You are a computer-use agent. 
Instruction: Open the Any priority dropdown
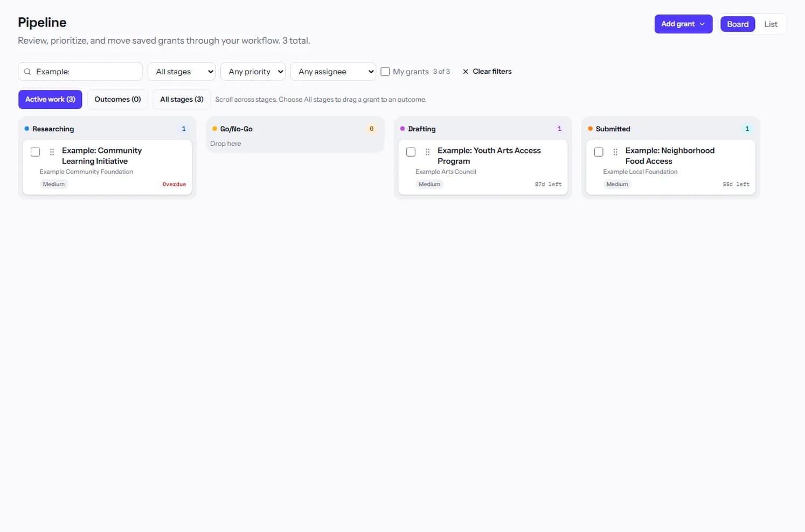point(253,72)
